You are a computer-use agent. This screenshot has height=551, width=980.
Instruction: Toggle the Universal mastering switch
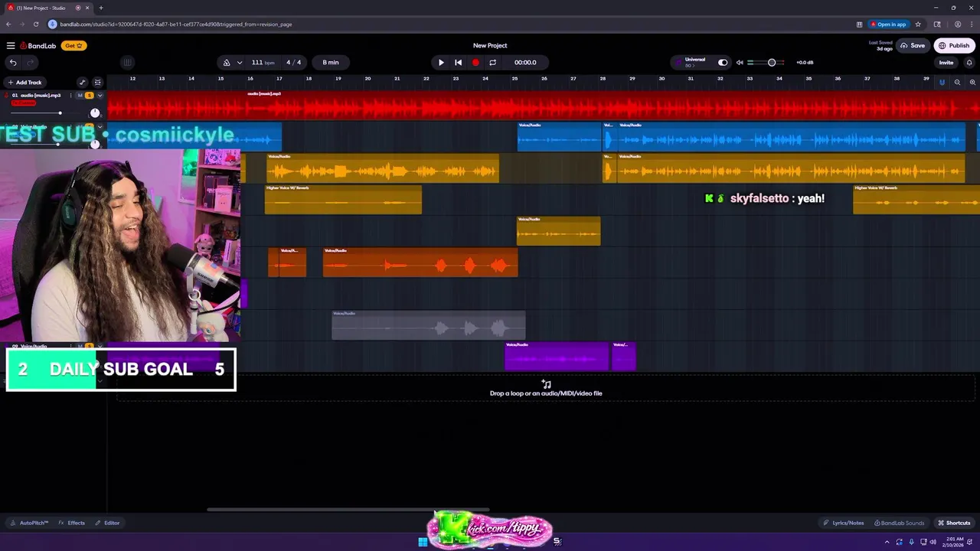coord(723,63)
